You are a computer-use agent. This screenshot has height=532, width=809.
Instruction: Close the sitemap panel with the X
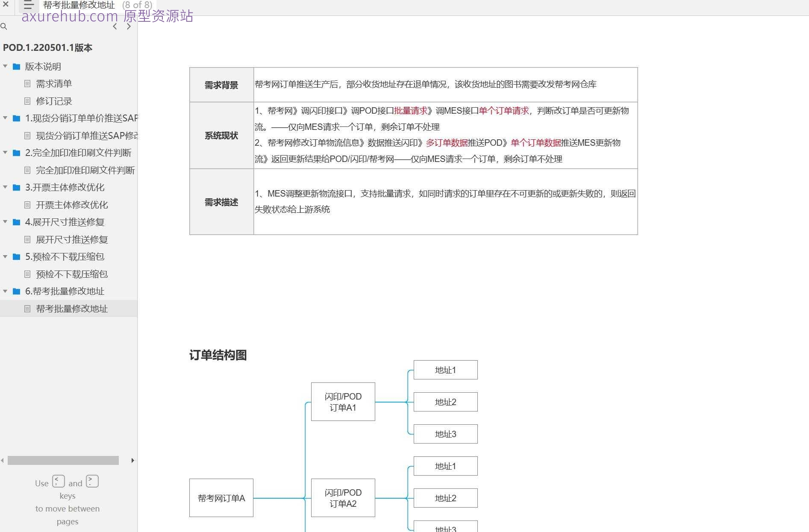point(6,4)
